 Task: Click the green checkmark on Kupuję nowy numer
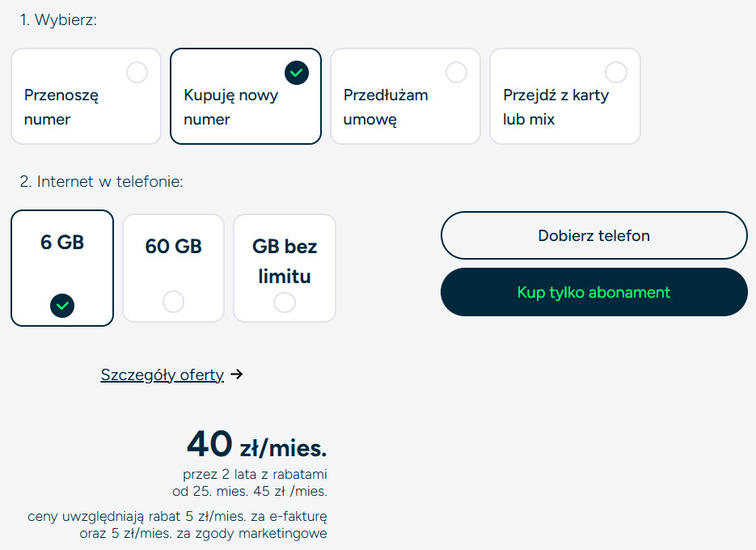pos(297,73)
